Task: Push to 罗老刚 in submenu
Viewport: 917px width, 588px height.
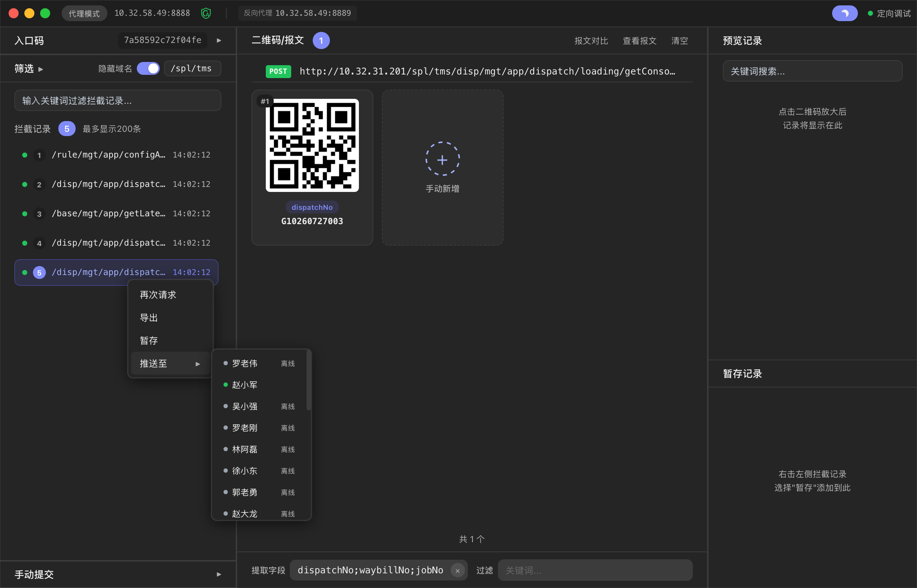Action: pos(260,428)
